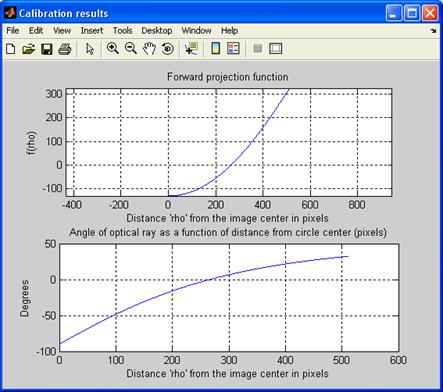Activate the Zoom Out magnifier tool
Viewport: 443px width, 392px height.
pos(131,49)
